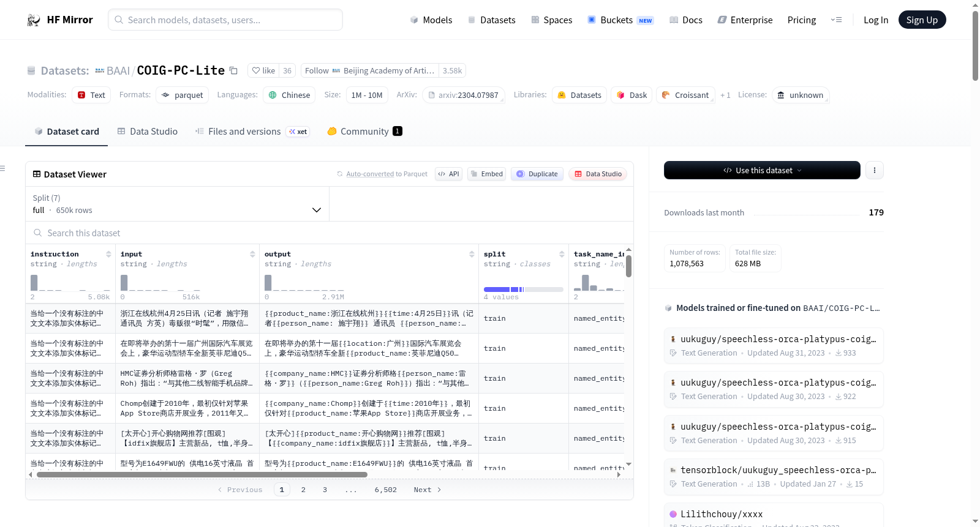Viewport: 980px width, 527px height.
Task: Open the Lilithchouy/xxxx model
Action: (774, 515)
